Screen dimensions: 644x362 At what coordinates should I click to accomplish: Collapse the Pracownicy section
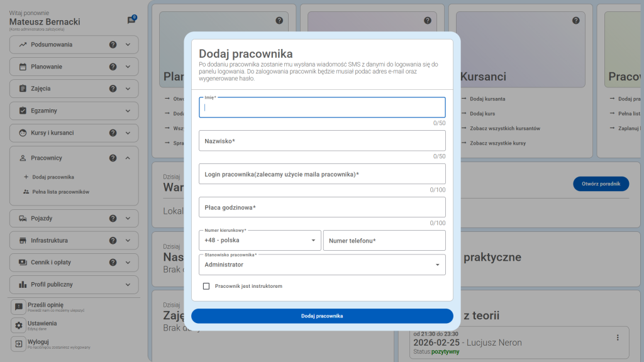coord(128,158)
